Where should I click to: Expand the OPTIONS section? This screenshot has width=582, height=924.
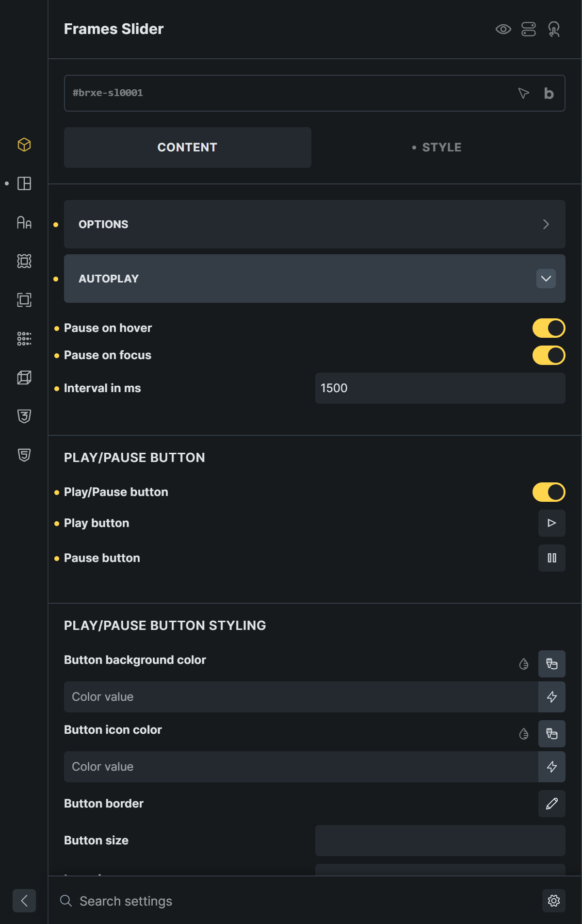(x=315, y=224)
